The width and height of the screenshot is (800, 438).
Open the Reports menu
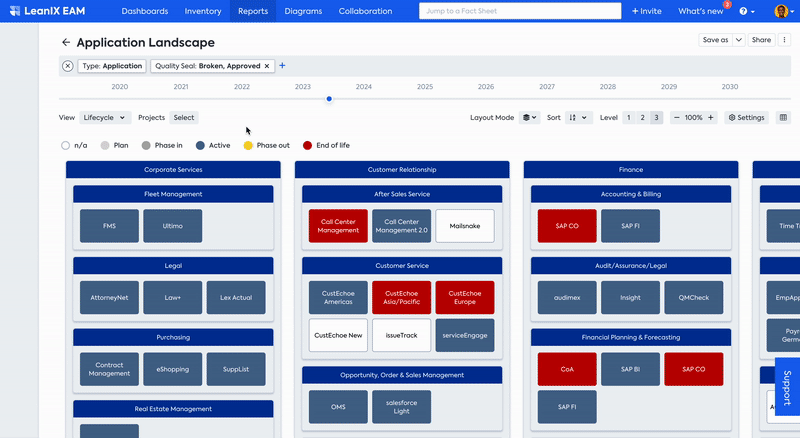[x=253, y=11]
